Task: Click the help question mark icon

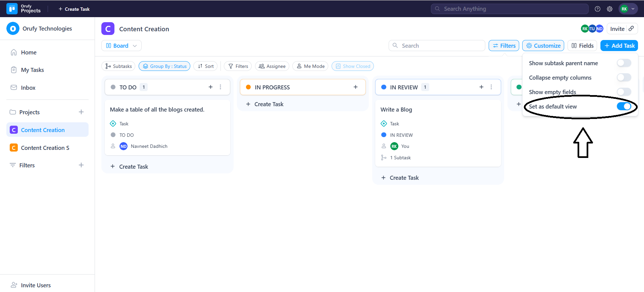Action: coord(597,9)
